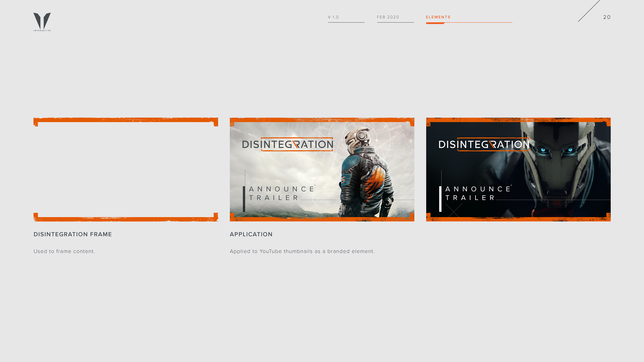Click the orange underline accent below ELEMENTS
The width and height of the screenshot is (644, 362).
pyautogui.click(x=435, y=23)
